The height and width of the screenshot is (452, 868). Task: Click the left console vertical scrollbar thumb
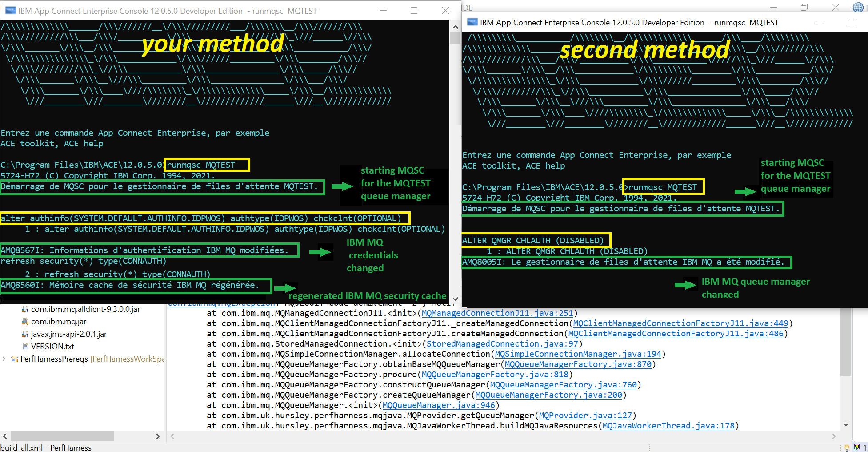tap(455, 37)
